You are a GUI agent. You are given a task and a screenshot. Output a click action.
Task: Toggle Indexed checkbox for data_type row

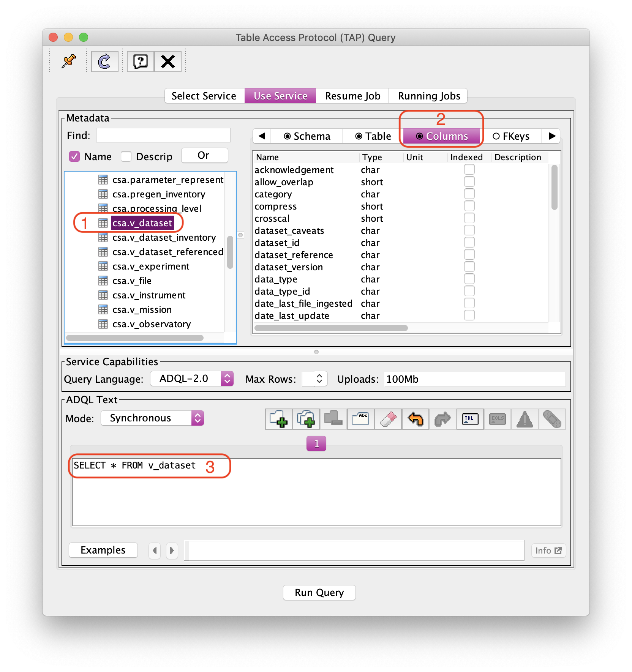469,279
